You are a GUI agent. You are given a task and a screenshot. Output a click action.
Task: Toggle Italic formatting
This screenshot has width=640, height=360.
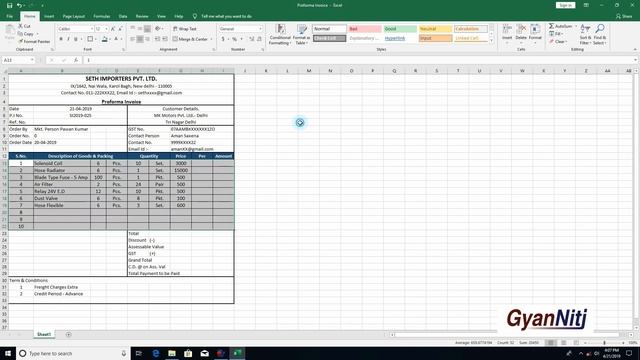tap(68, 39)
